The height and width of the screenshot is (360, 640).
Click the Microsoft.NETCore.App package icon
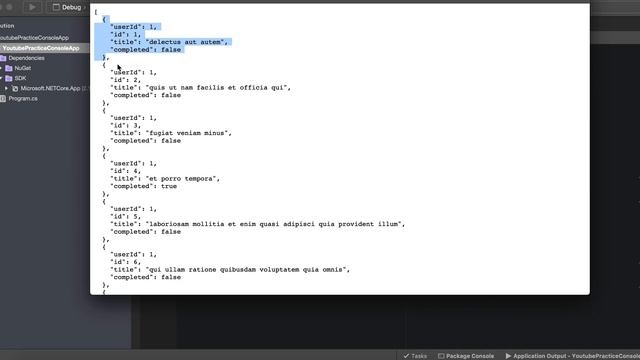[x=15, y=89]
